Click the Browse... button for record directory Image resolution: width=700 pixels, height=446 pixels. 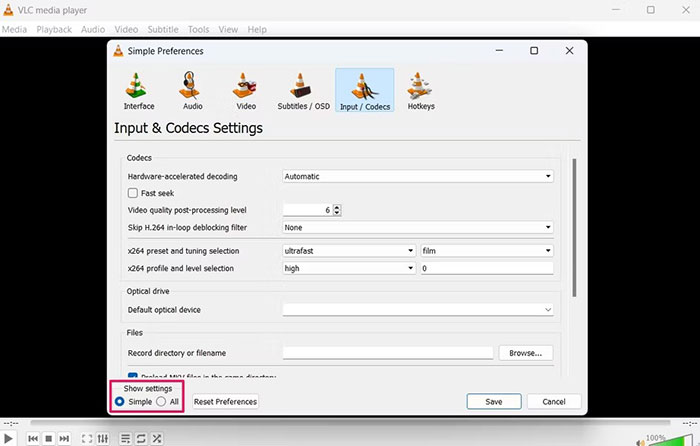525,353
